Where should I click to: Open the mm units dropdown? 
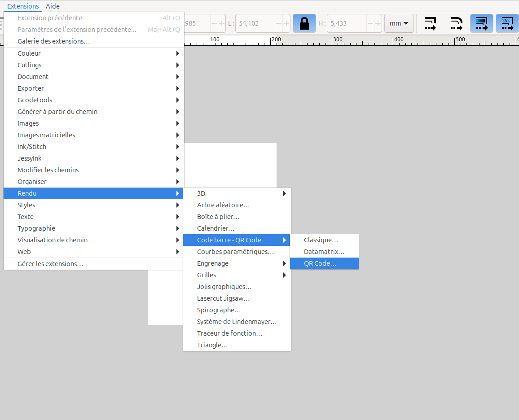pos(399,23)
